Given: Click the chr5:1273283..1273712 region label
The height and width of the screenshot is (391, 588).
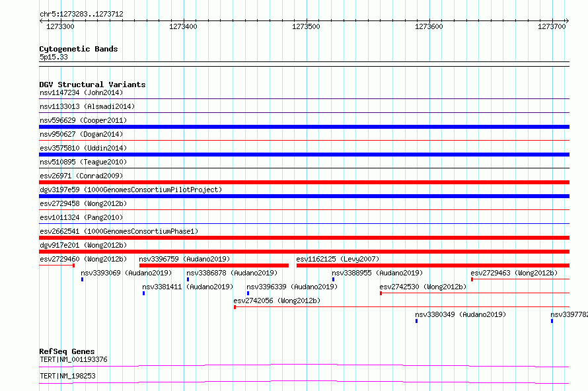Looking at the screenshot, I should point(81,15).
